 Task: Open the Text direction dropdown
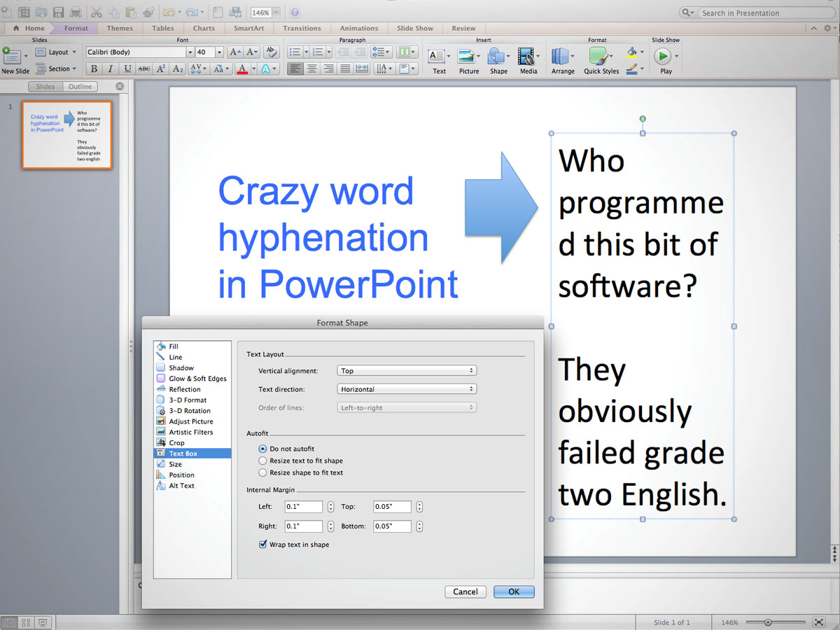pos(407,389)
